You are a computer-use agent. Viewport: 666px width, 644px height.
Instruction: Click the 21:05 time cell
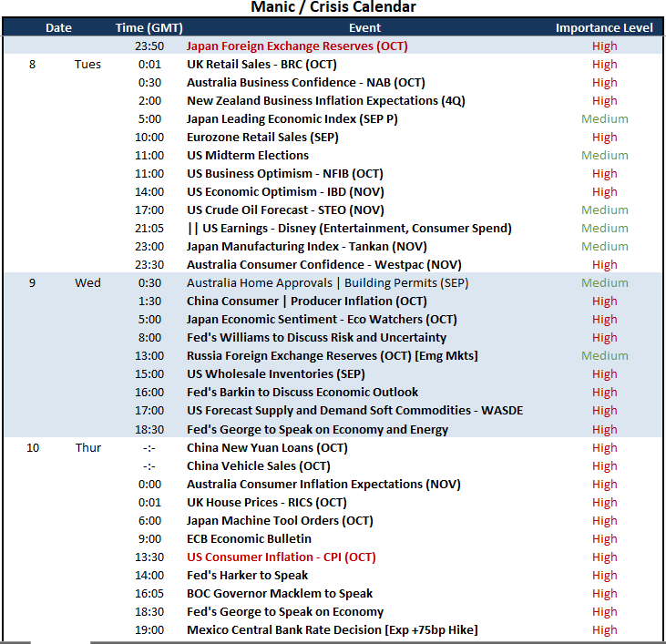click(149, 229)
